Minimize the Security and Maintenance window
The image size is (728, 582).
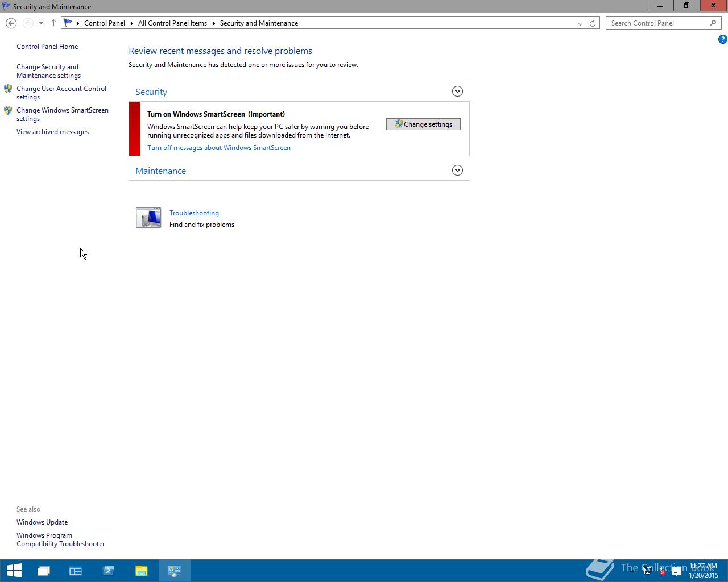click(660, 6)
